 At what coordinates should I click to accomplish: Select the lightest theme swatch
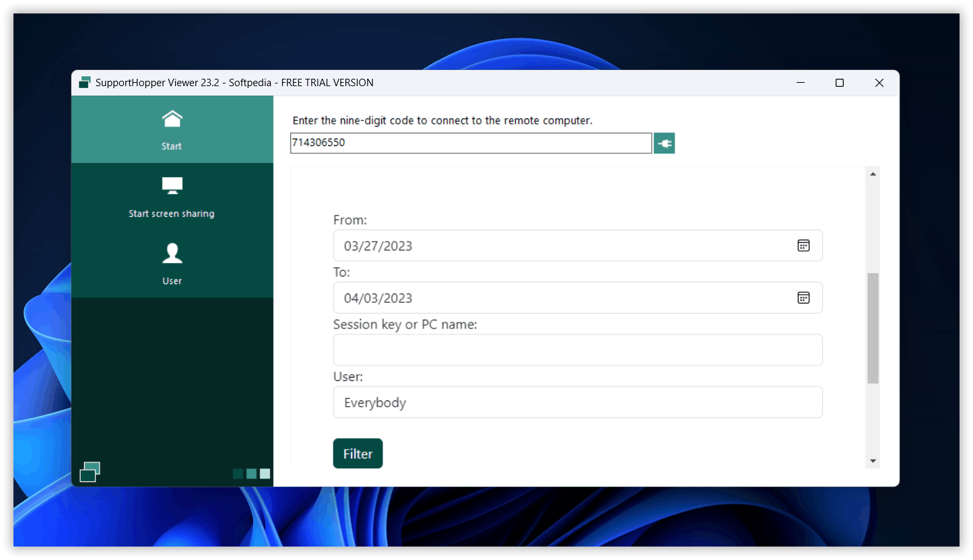pyautogui.click(x=265, y=474)
